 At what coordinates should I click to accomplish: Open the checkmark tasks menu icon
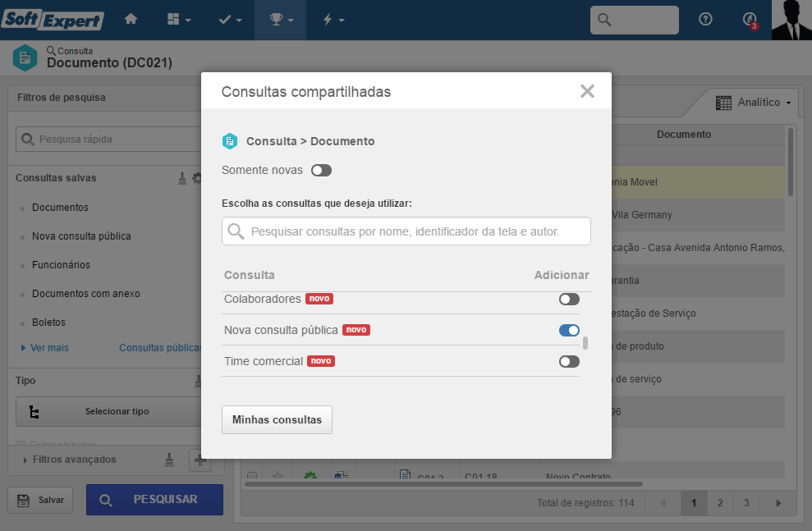click(230, 20)
